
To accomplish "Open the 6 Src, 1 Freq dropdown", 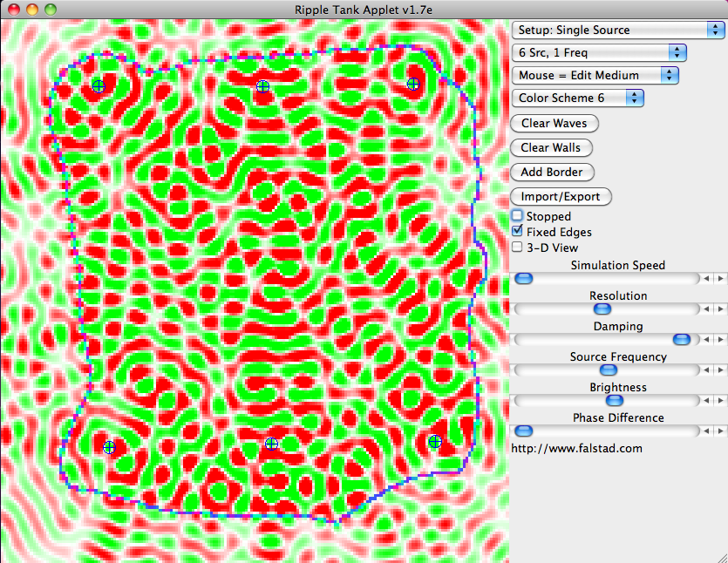I will pos(599,52).
